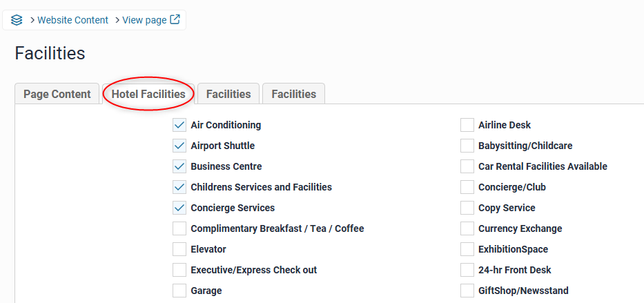Enable the Airline Desk checkbox
This screenshot has height=303, width=644.
coord(467,125)
